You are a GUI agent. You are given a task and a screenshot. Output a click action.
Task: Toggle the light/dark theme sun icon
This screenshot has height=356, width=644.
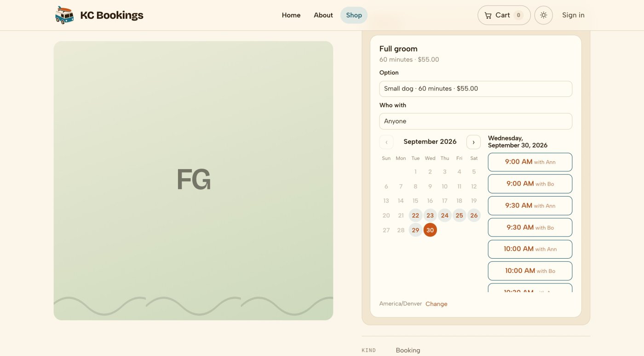pos(544,15)
